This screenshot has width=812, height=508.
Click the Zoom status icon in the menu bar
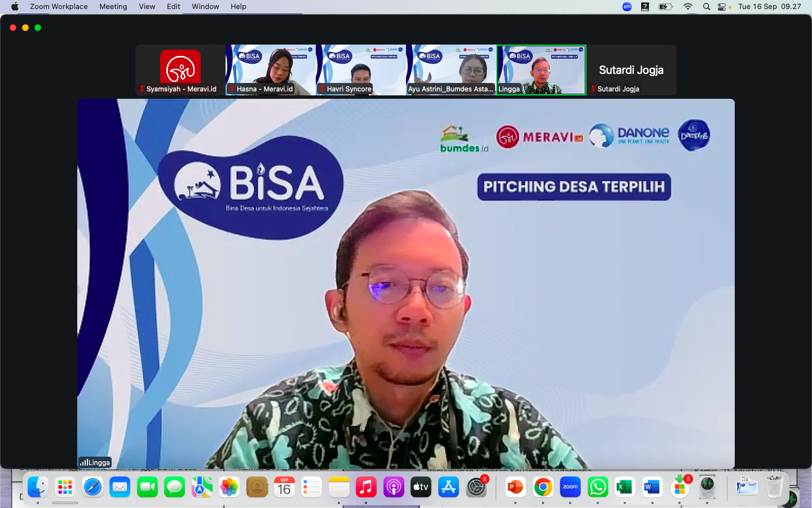pyautogui.click(x=626, y=7)
